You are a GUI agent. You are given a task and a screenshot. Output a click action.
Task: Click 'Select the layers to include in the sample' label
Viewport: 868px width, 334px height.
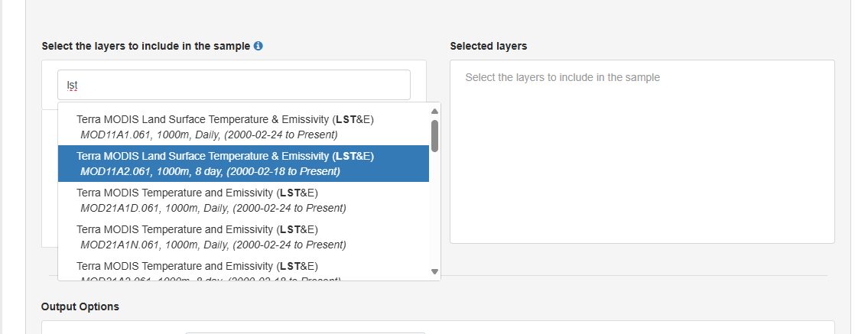coord(145,46)
